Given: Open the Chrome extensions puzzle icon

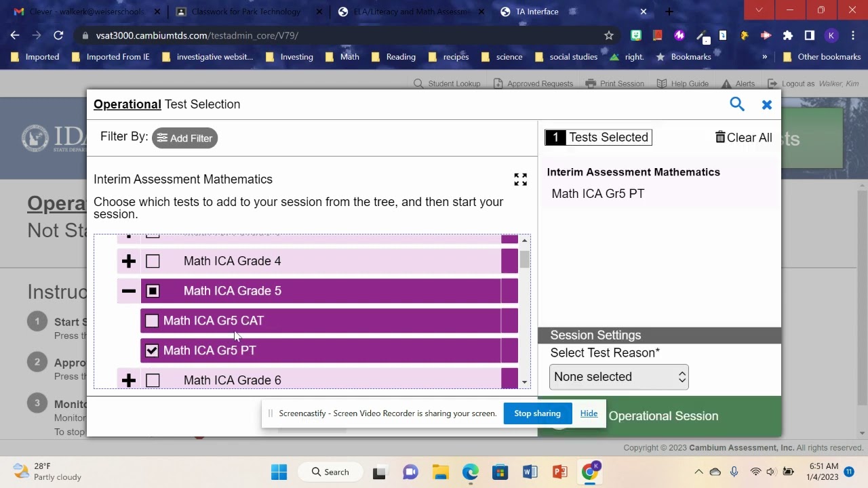Looking at the screenshot, I should click(788, 35).
